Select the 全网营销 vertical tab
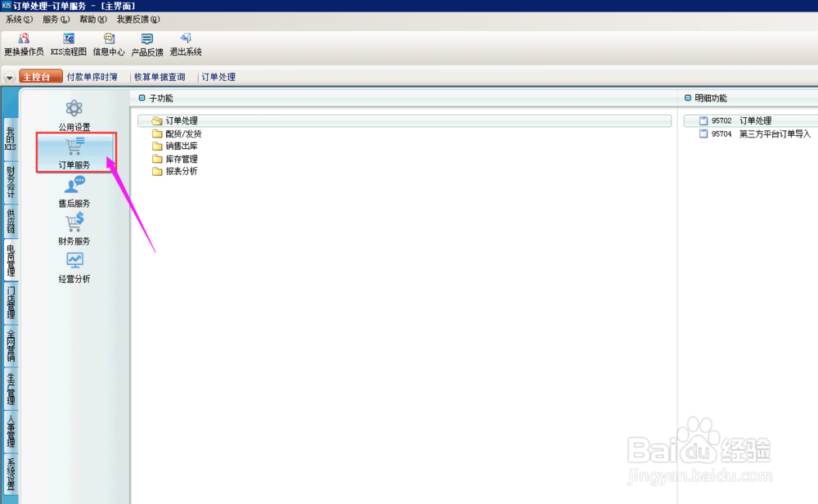Image resolution: width=818 pixels, height=504 pixels. (x=11, y=346)
